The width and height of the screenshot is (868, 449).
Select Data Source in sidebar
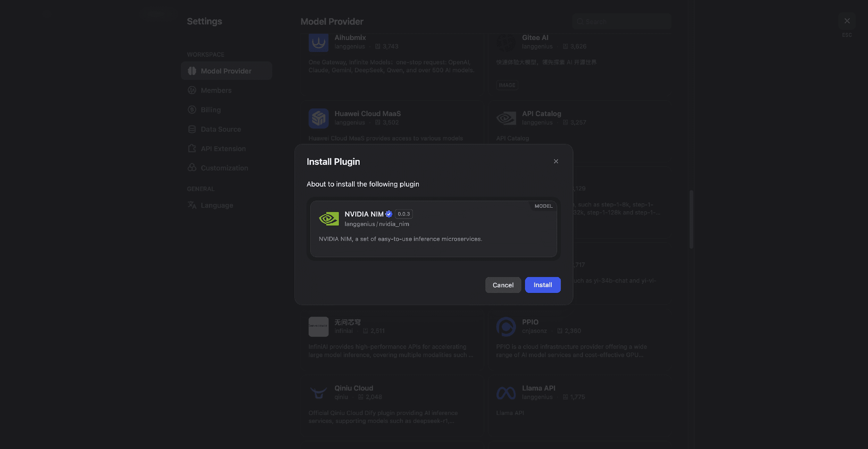(220, 129)
